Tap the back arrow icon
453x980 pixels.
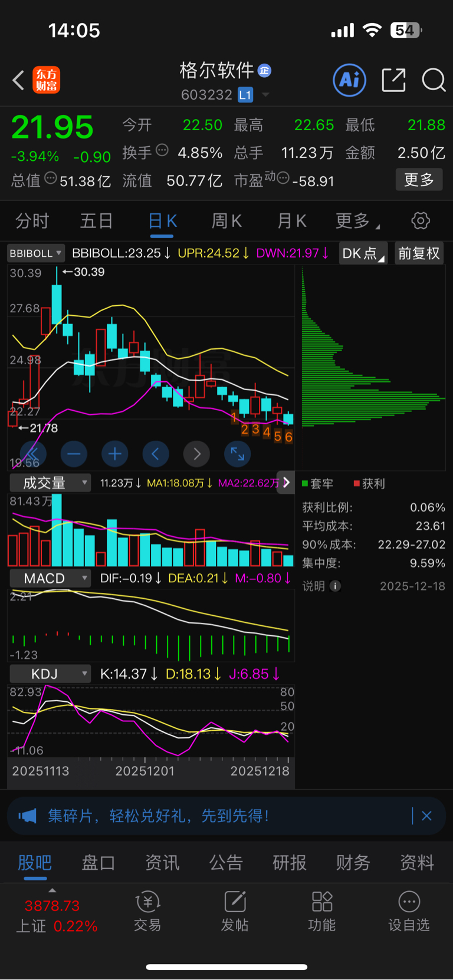point(18,80)
